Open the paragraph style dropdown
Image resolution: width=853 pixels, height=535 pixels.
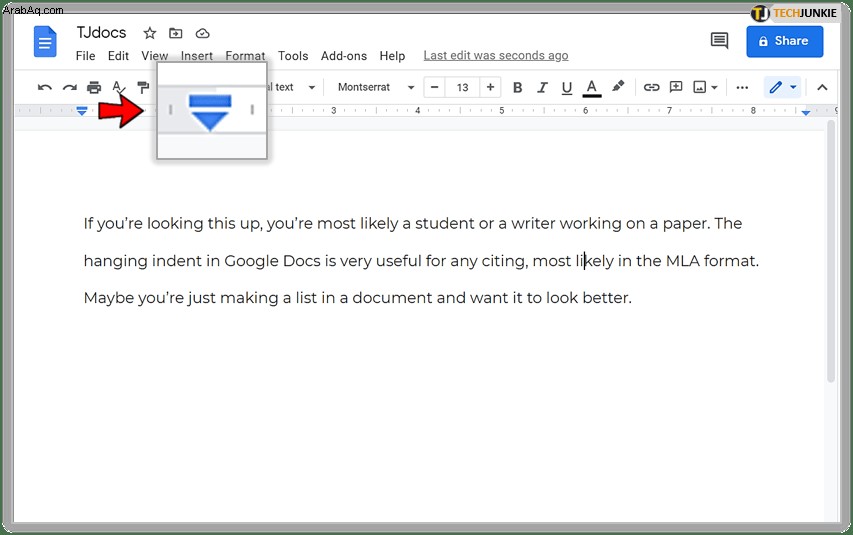(x=291, y=87)
